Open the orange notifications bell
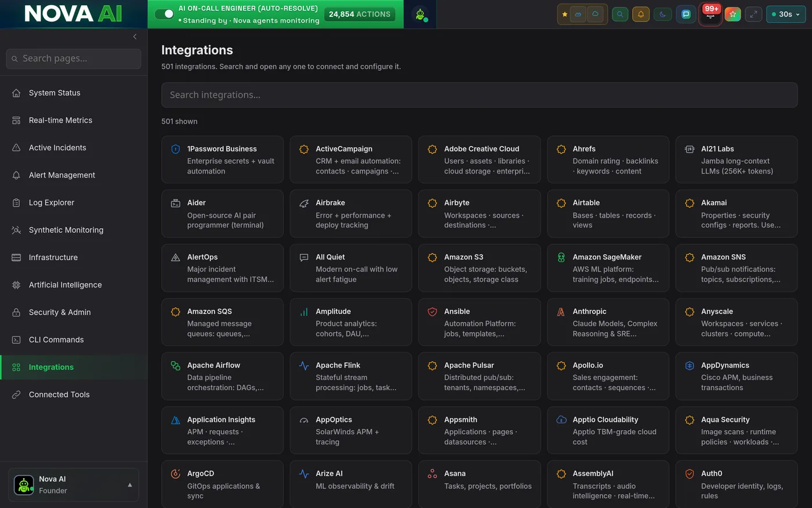The width and height of the screenshot is (812, 508). pos(641,15)
